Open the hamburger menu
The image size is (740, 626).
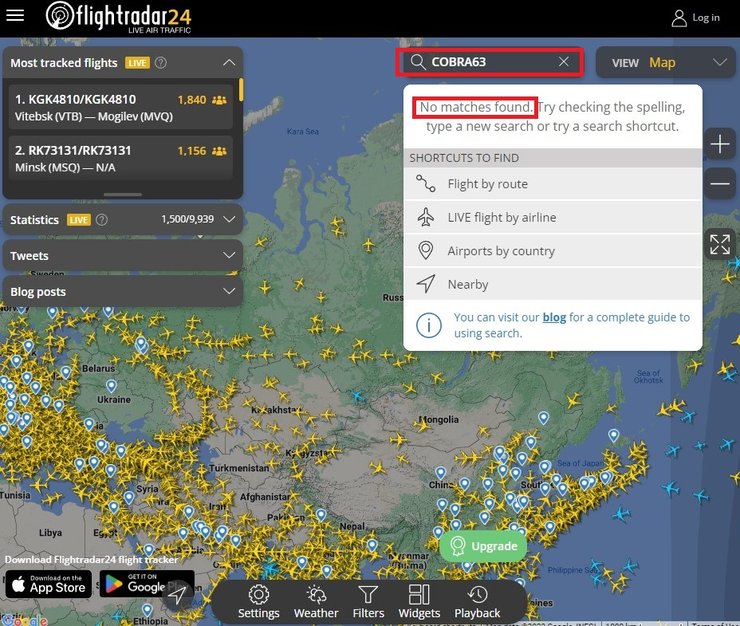pyautogui.click(x=15, y=15)
